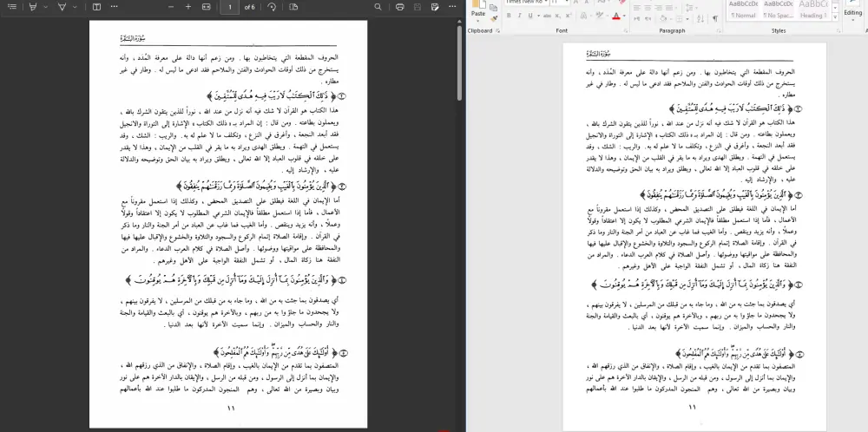The image size is (868, 432).
Task: Open the Font dialog launcher
Action: pyautogui.click(x=626, y=31)
